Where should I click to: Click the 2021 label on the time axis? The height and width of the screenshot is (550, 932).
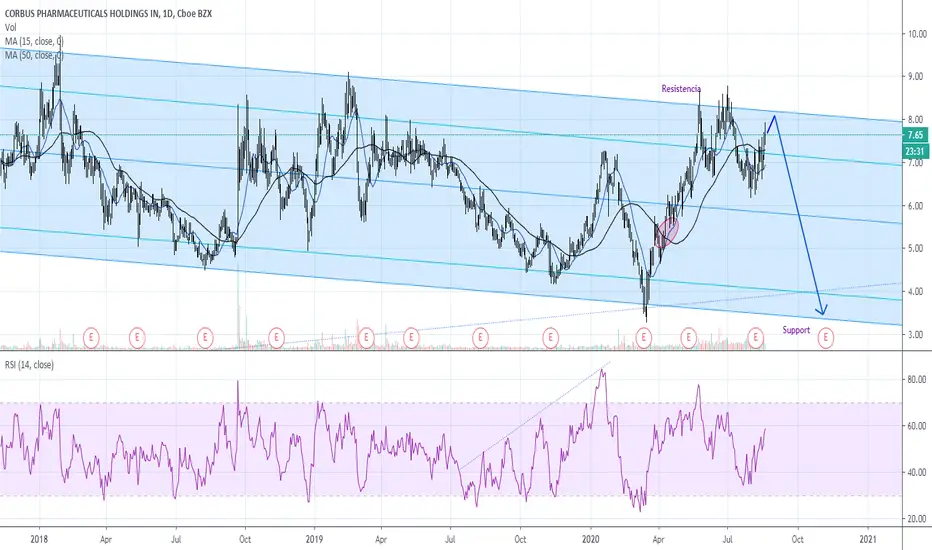point(868,540)
